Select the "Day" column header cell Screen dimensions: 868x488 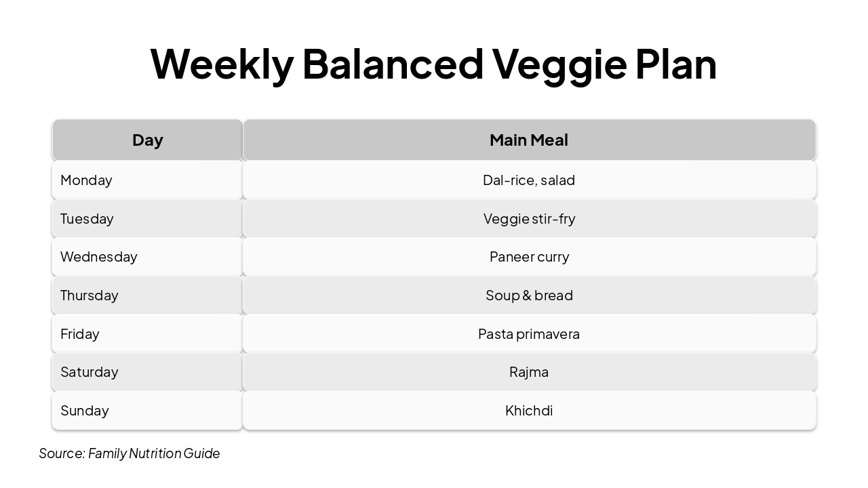148,140
